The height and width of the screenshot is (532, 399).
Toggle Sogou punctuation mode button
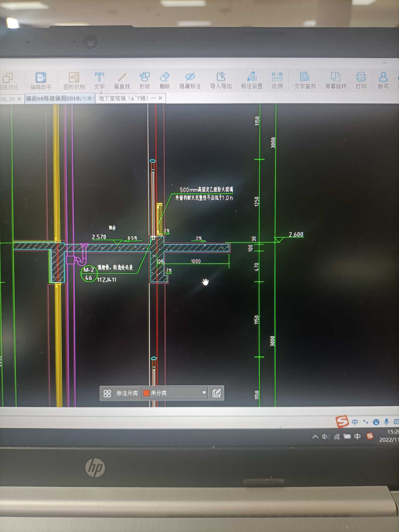pyautogui.click(x=365, y=422)
